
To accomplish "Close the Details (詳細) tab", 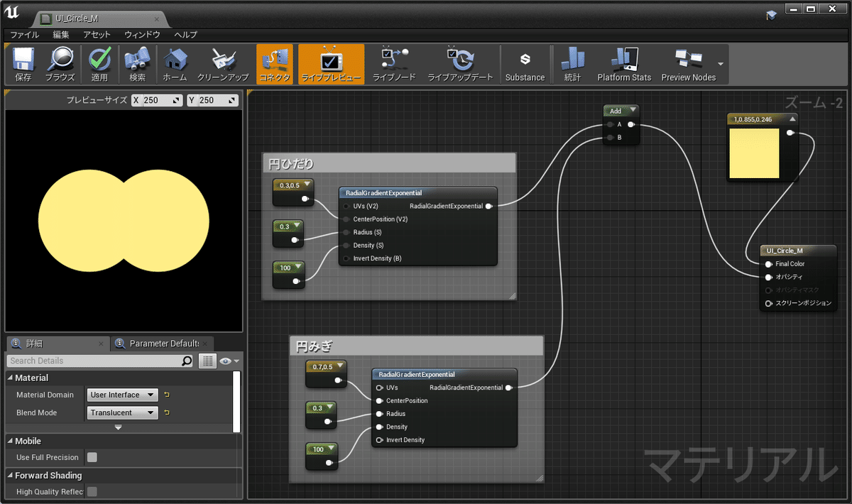I will click(x=100, y=344).
